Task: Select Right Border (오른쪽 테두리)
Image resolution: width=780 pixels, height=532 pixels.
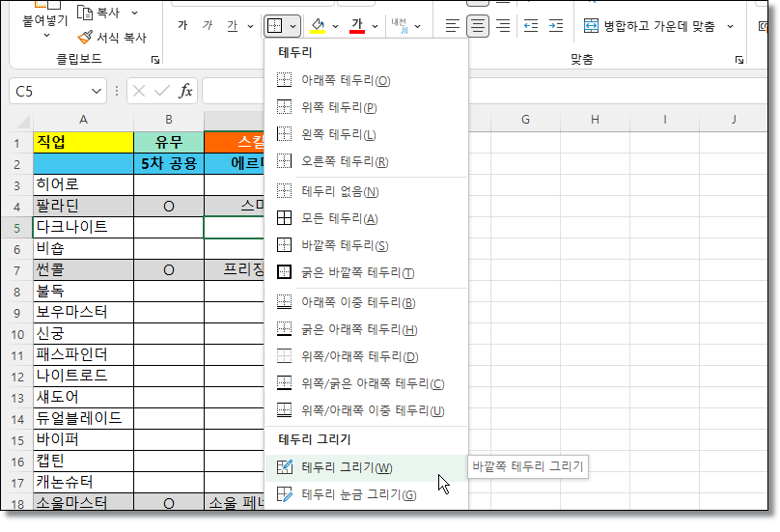Action: point(367,161)
